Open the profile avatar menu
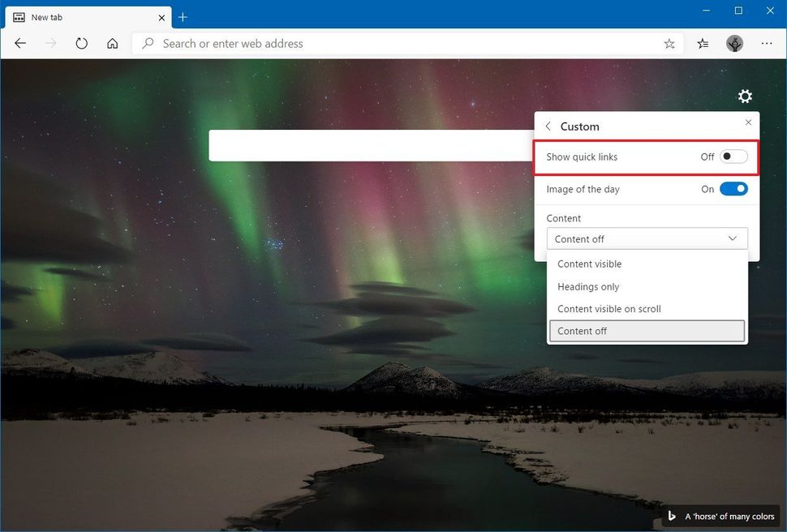Screen dimensions: 787x532 click(734, 44)
